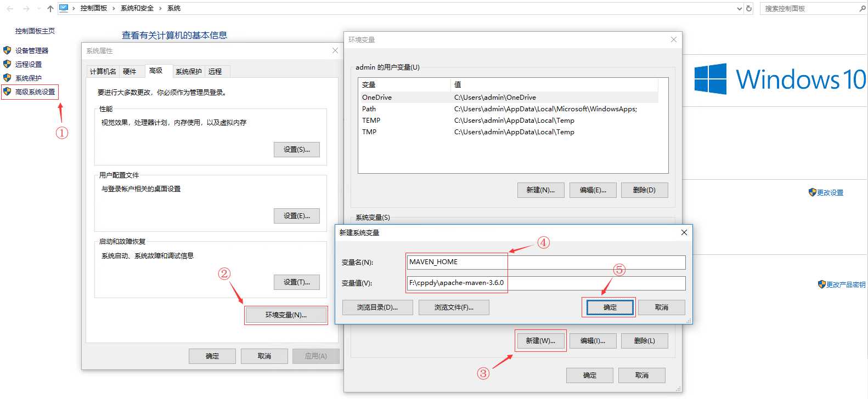868x399 pixels.
Task: Click the 设置(S) performance button
Action: [x=297, y=150]
